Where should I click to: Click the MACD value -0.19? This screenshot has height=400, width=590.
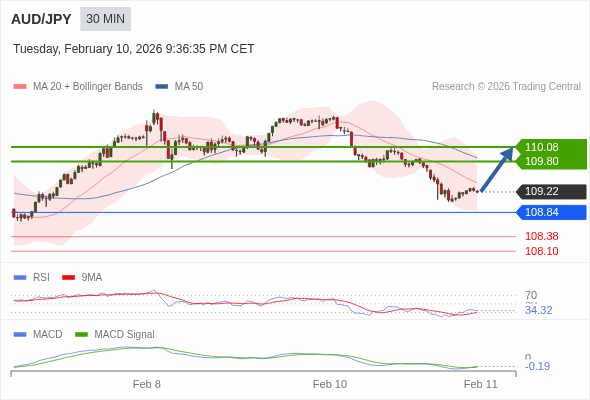(537, 366)
